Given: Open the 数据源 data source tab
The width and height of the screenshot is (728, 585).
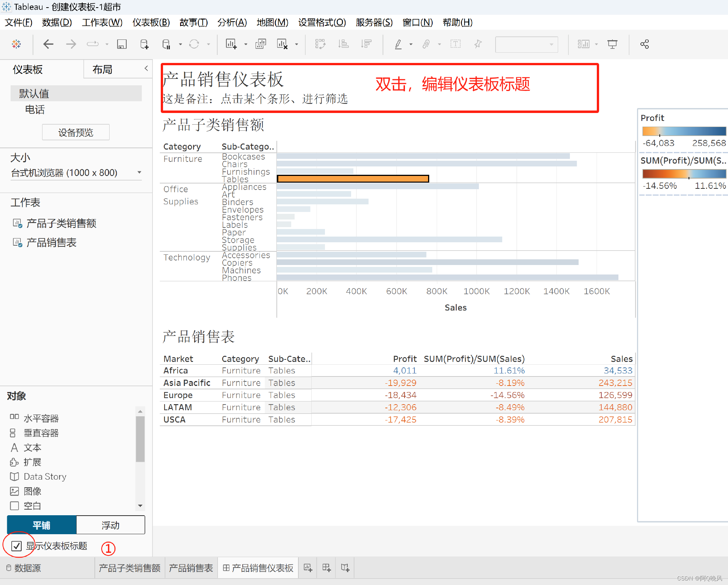Looking at the screenshot, I should [x=24, y=568].
